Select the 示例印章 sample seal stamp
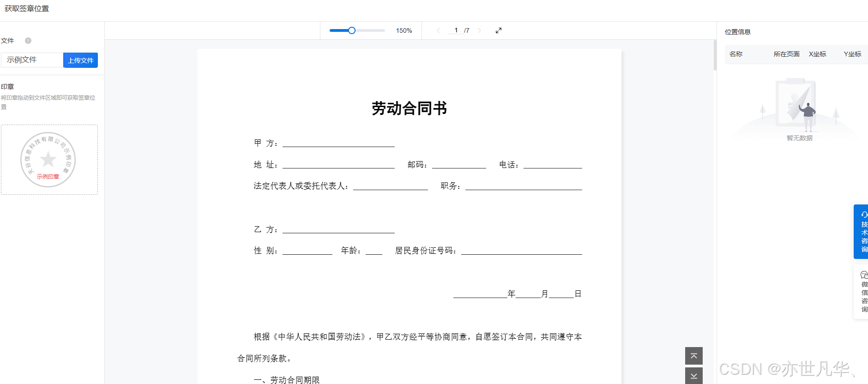The image size is (868, 384). pos(48,160)
